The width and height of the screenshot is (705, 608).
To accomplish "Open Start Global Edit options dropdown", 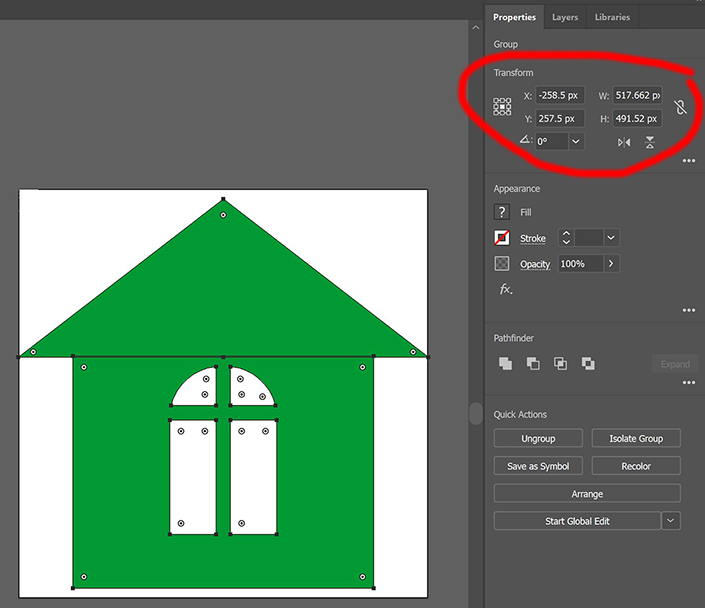I will coord(671,521).
